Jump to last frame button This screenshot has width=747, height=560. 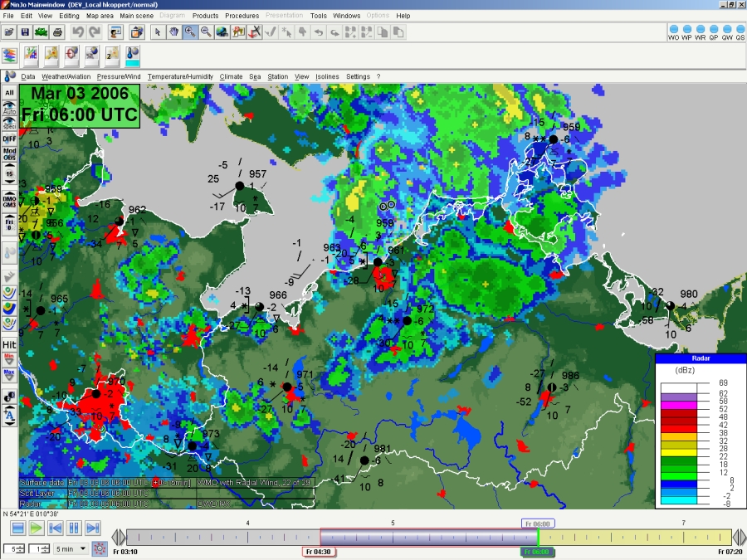tap(93, 528)
